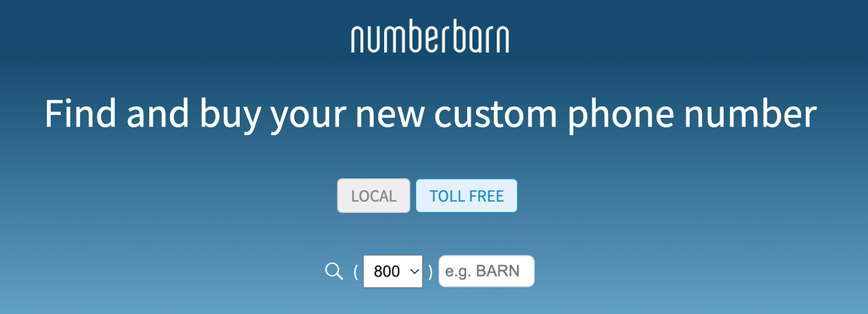Switch to the TOLL FREE tab
The image size is (868, 314).
(467, 196)
